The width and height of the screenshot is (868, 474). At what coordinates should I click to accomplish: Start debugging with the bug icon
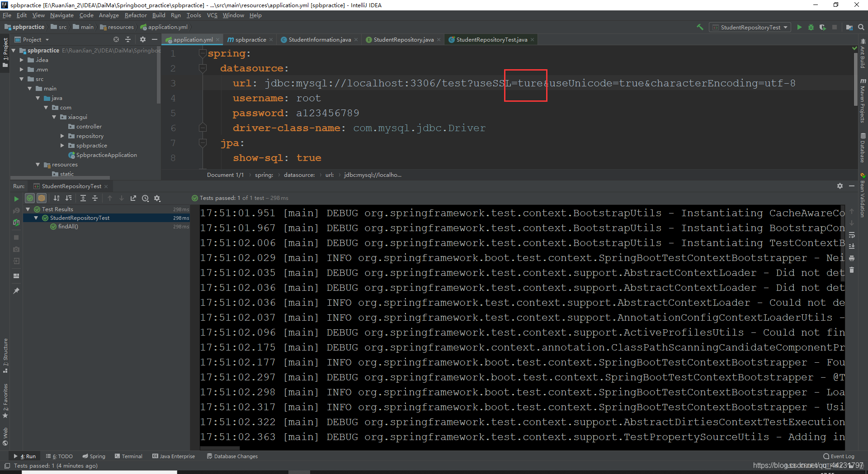[x=811, y=27]
